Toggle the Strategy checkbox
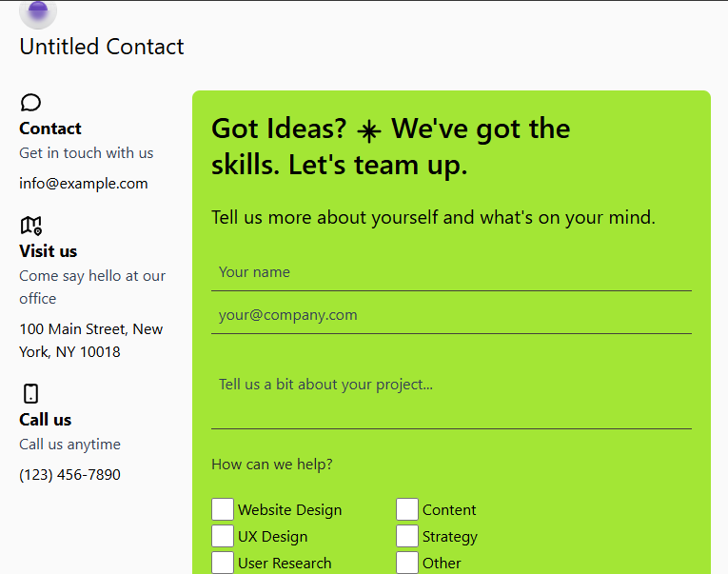Screen dimensions: 728x574 click(407, 536)
